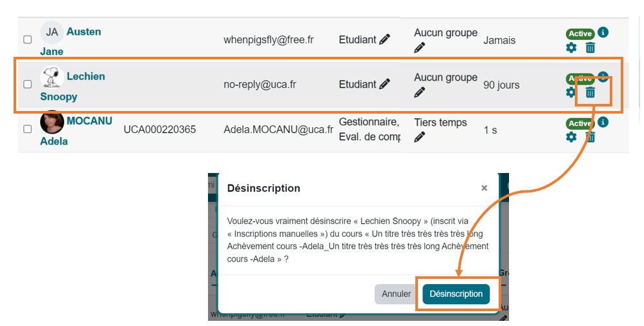
Task: Open Lechien Snoopy's profile link
Action: point(85,76)
